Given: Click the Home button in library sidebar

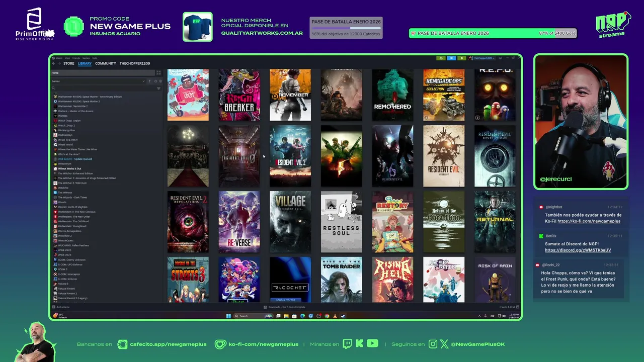Looking at the screenshot, I should pyautogui.click(x=103, y=73).
